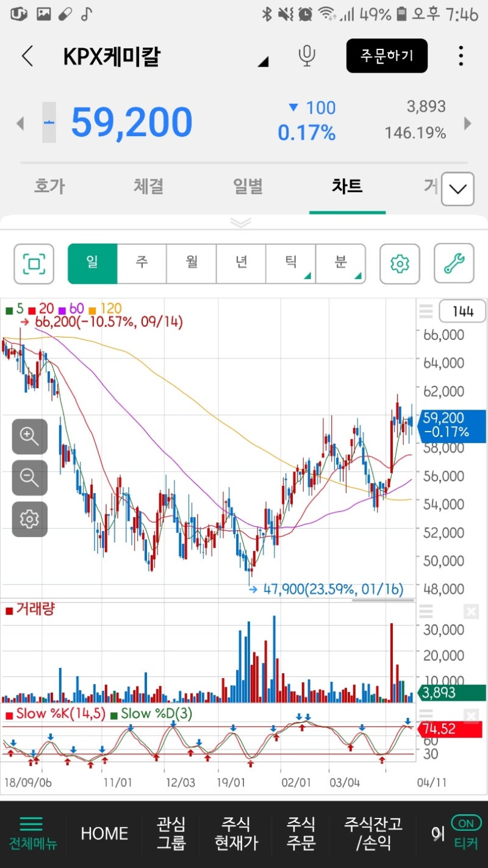
Task: Open 관심그룹 in bottom bar
Action: pyautogui.click(x=171, y=833)
